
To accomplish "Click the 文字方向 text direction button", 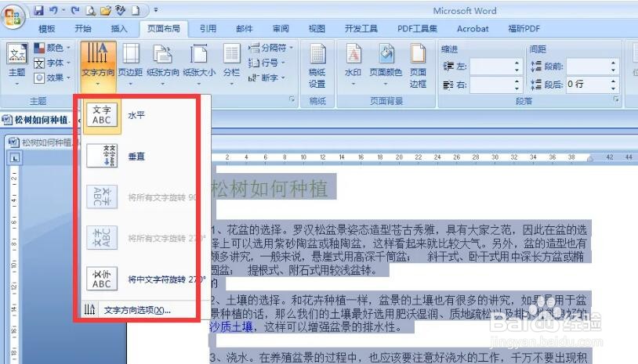I will pyautogui.click(x=98, y=65).
